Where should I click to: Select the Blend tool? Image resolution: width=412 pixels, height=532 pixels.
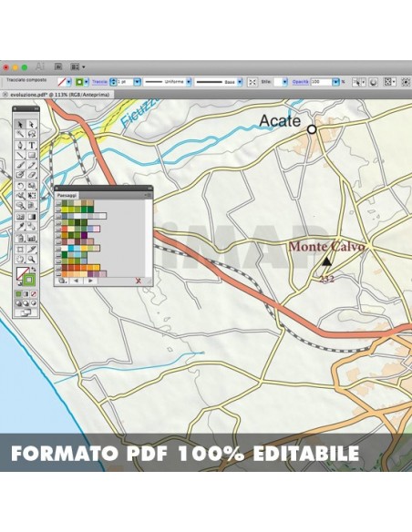32,226
